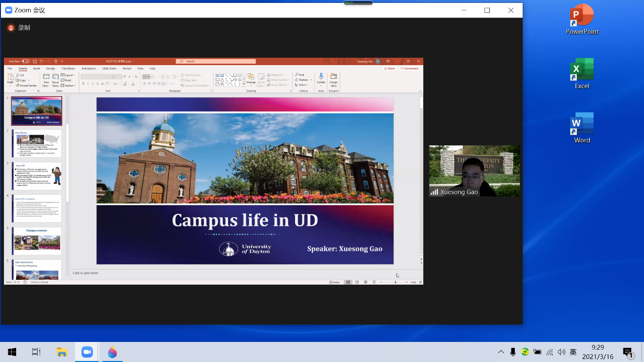Screen dimensions: 644x362
Task: Click the Align Left paragraph icon
Action: coord(144,84)
